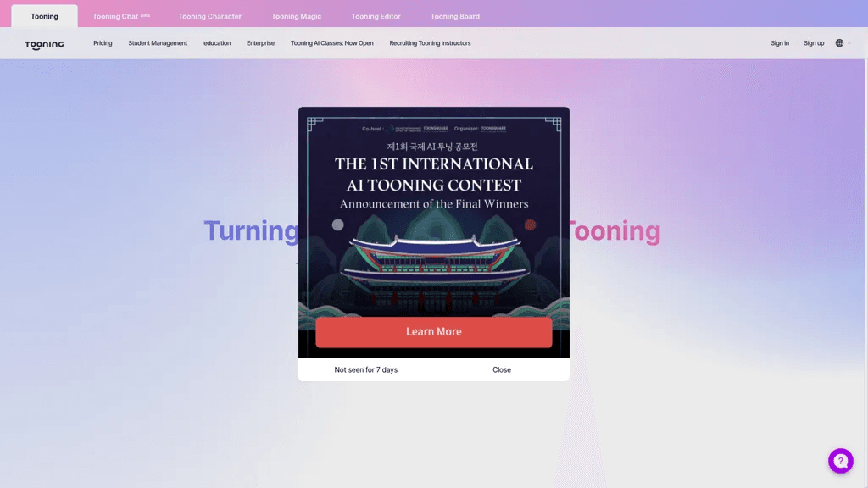Go to the Tooning Editor tab
The width and height of the screenshot is (868, 488).
tap(376, 16)
